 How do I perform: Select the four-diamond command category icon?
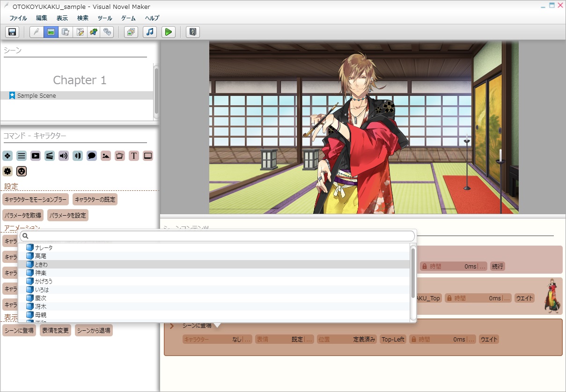[x=7, y=156]
